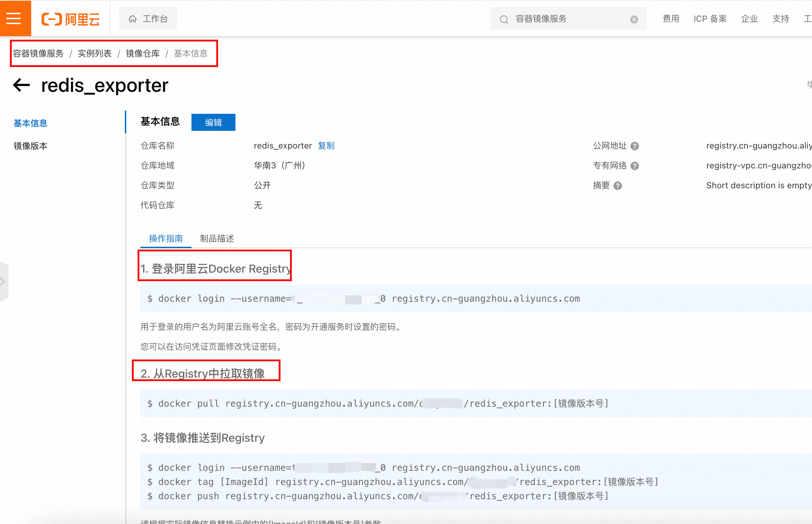
Task: Open the ICP 备案 menu
Action: pos(710,19)
